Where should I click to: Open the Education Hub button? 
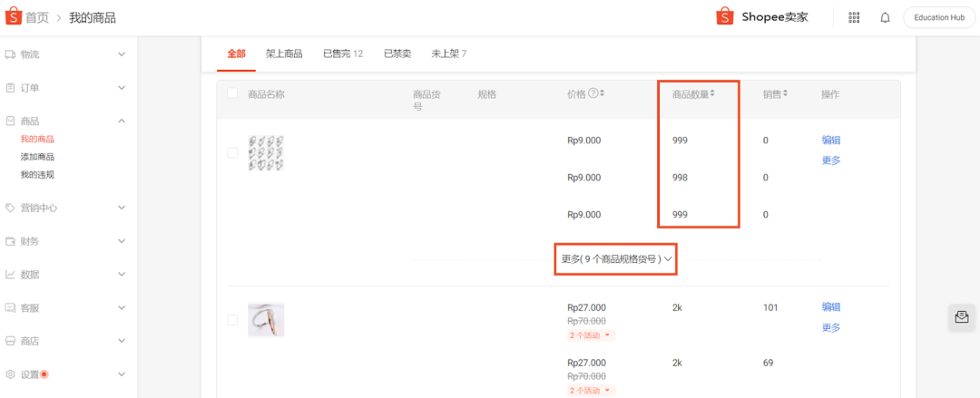point(938,17)
